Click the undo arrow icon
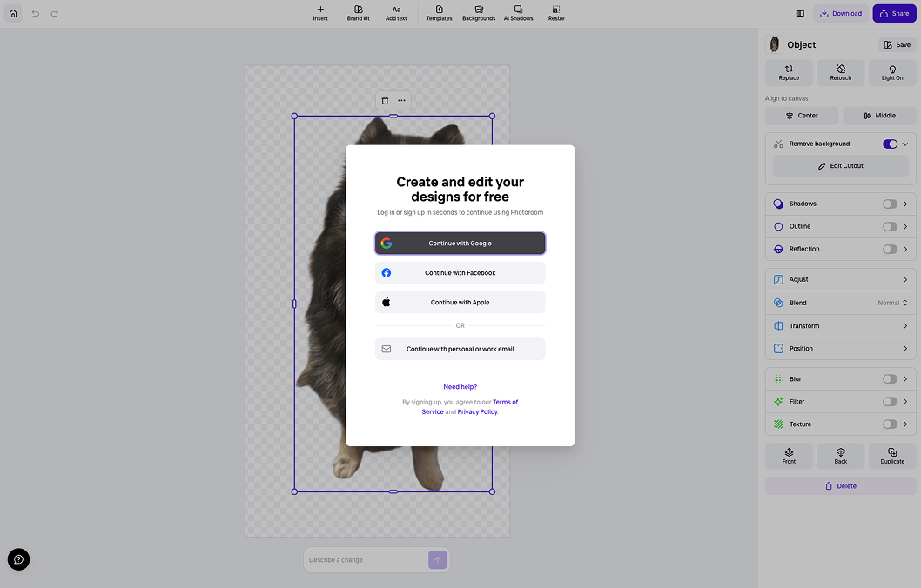 tap(35, 14)
